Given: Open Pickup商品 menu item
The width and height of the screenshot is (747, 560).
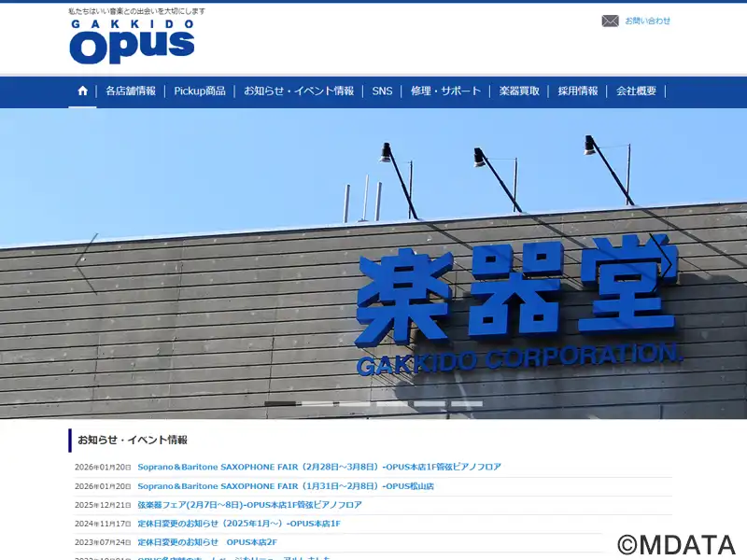Looking at the screenshot, I should click(200, 91).
